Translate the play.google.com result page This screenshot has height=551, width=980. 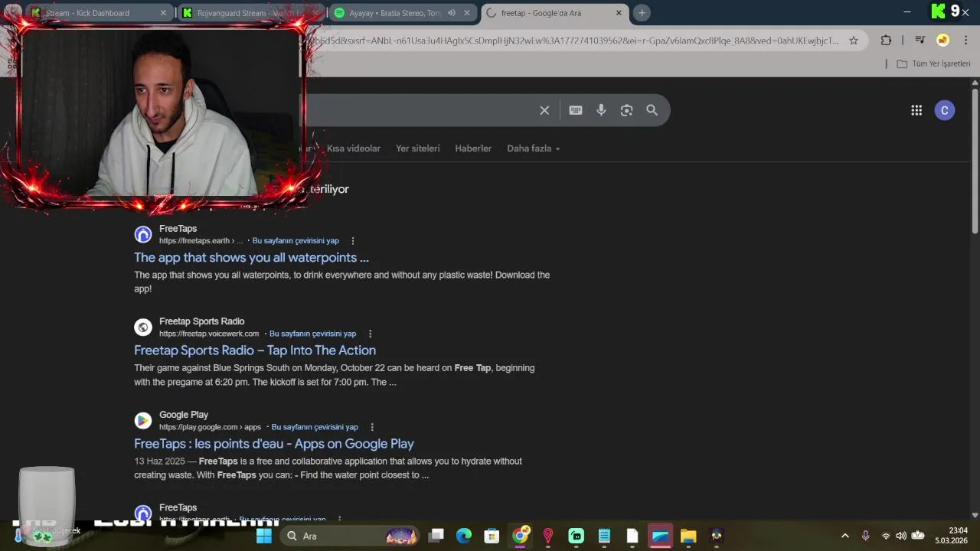tap(315, 427)
